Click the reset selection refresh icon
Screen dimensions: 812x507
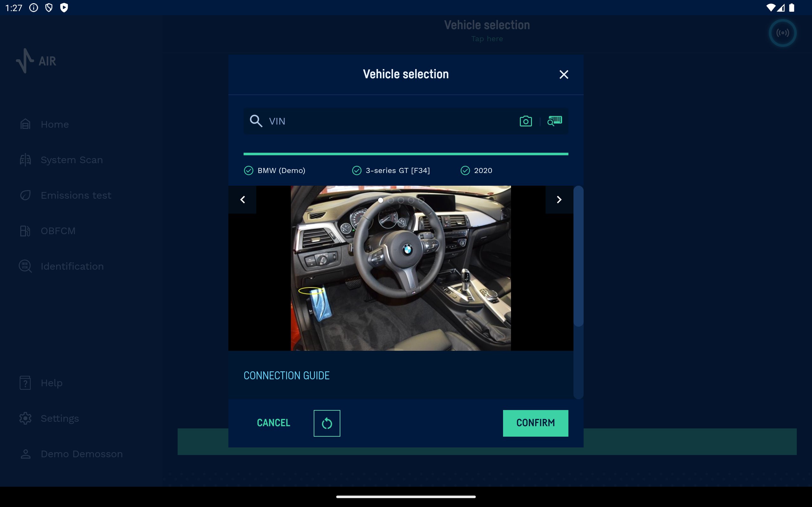[x=326, y=423]
